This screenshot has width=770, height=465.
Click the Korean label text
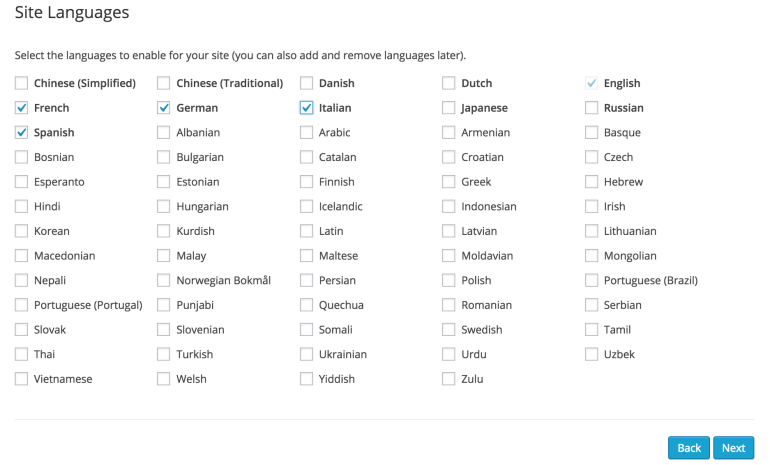[52, 231]
